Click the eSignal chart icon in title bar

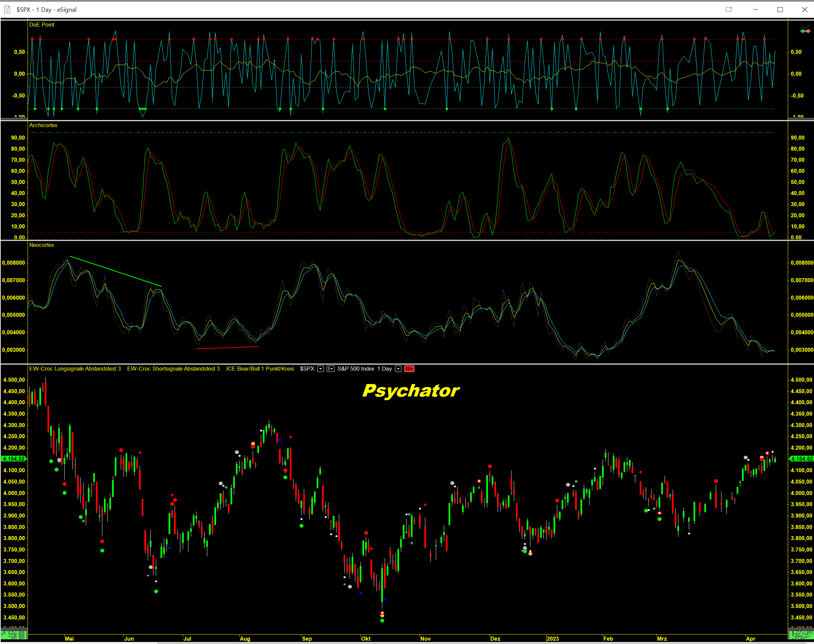(x=7, y=9)
